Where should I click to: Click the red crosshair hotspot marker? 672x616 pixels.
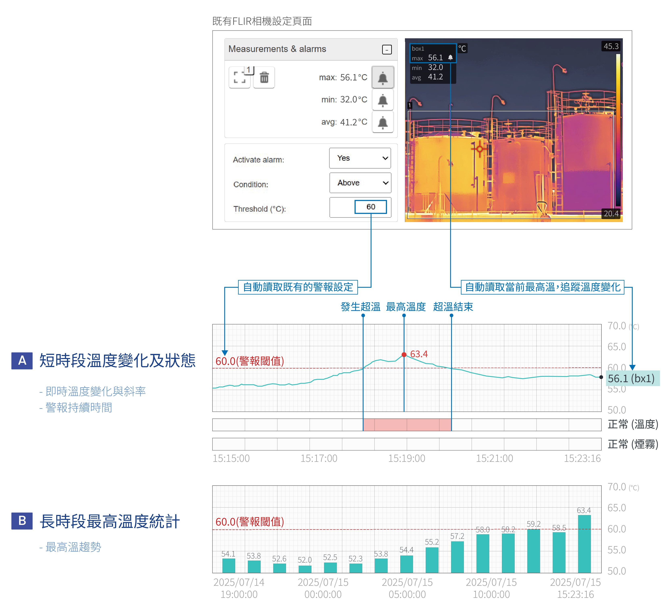[479, 149]
